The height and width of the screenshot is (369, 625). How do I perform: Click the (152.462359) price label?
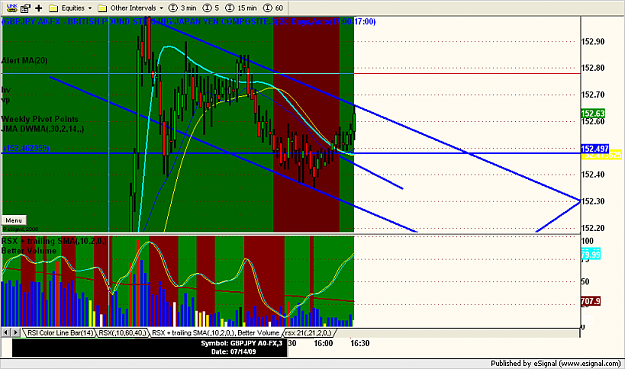(x=26, y=149)
